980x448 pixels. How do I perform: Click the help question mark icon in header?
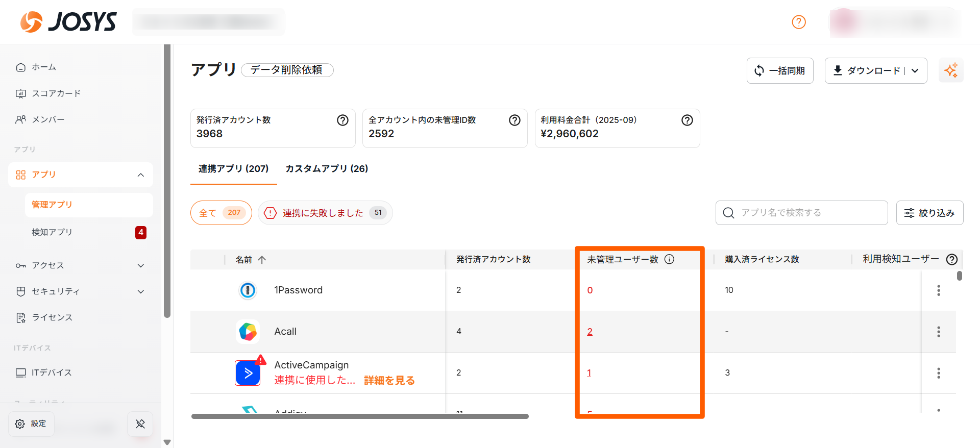(798, 22)
